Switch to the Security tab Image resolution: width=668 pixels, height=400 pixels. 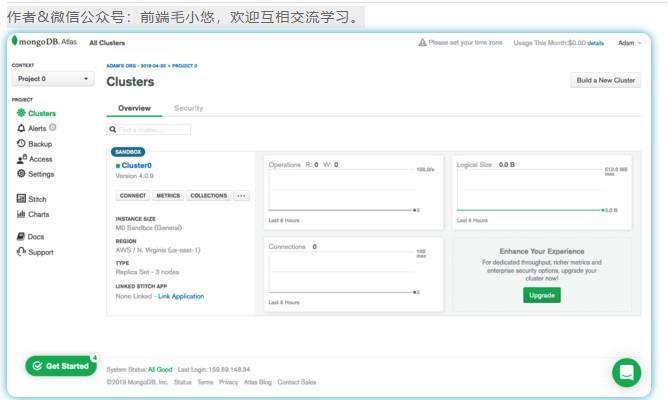[x=188, y=108]
